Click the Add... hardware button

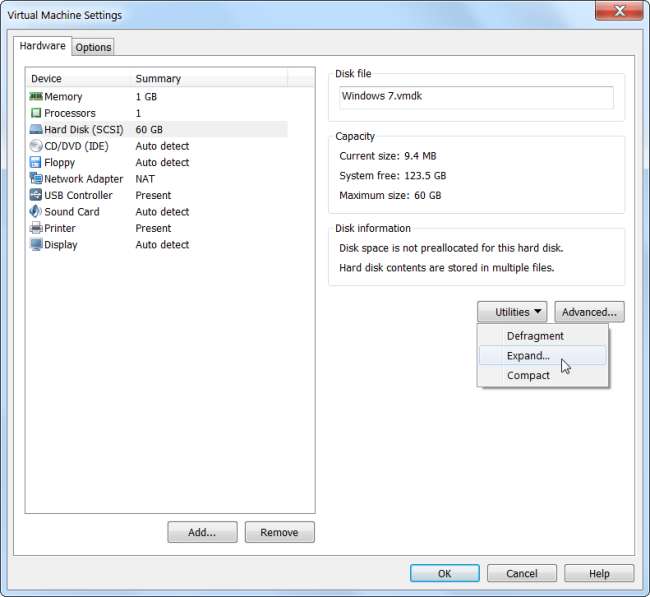pos(202,532)
